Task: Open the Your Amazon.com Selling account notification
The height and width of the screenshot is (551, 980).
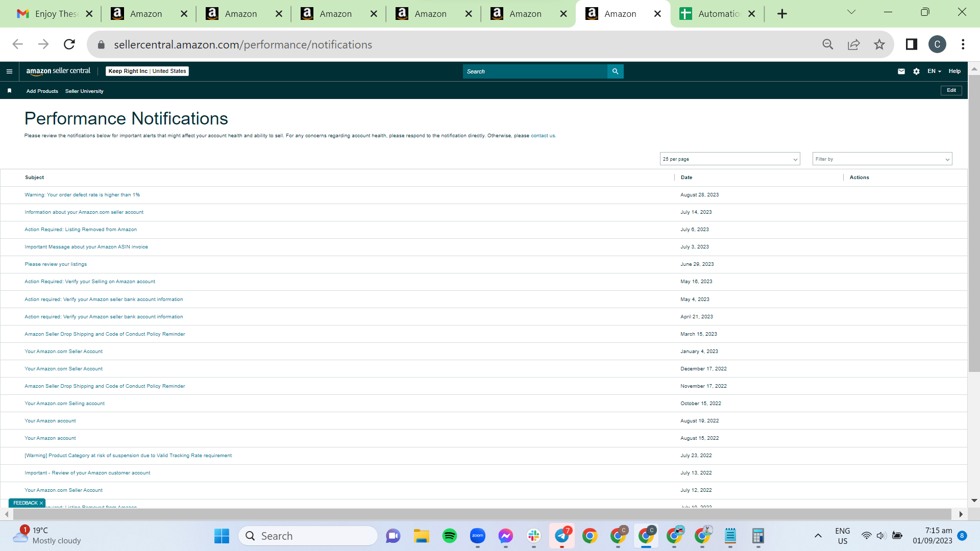Action: [64, 404]
